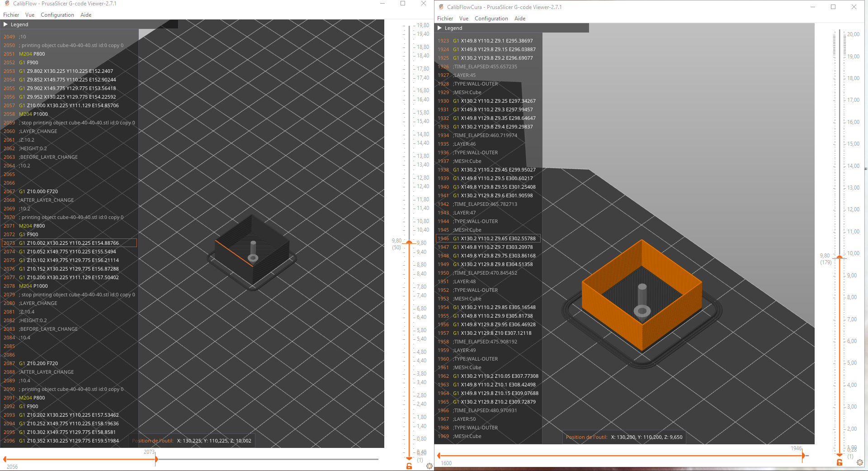Viewport: 868px width, 471px height.
Task: Click the right thumb of horizontal slider at 1946
Action: pos(803,456)
